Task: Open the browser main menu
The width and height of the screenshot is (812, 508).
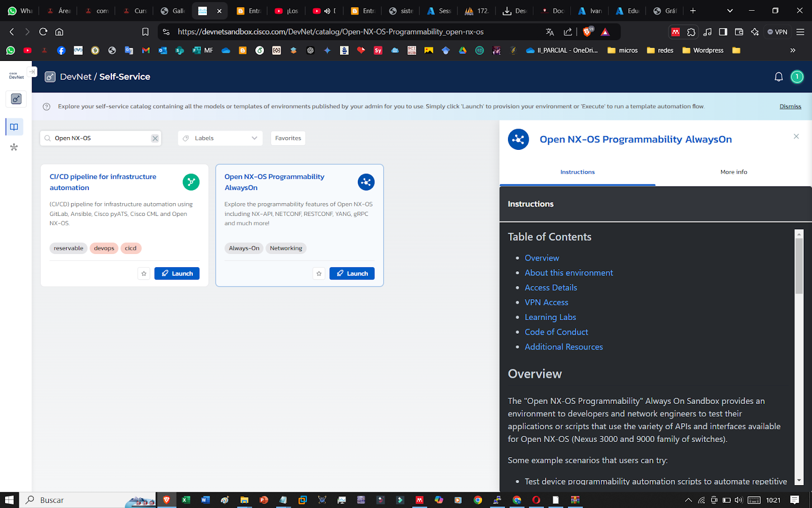Action: [x=800, y=31]
